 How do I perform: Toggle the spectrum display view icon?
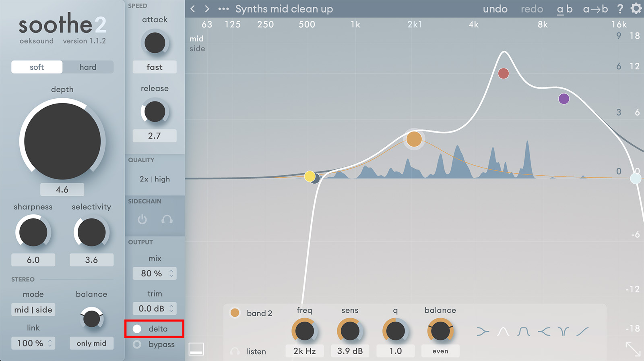[x=196, y=349]
